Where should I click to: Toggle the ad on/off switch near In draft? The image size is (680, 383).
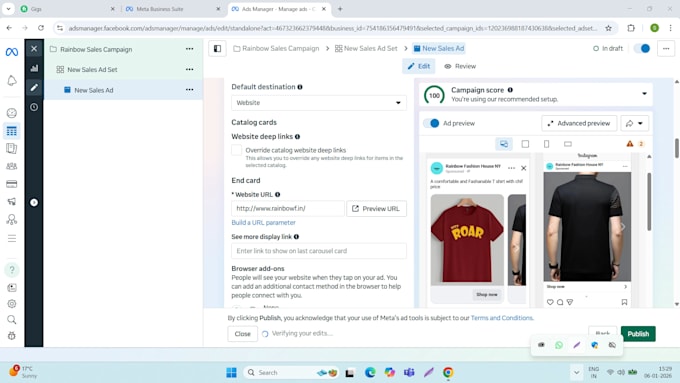[642, 49]
